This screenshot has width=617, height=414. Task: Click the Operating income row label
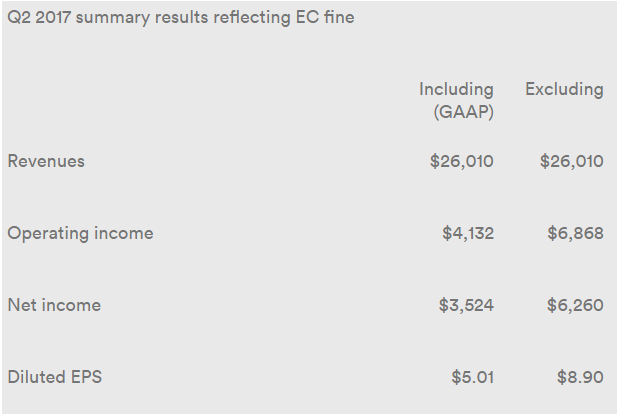tap(80, 233)
